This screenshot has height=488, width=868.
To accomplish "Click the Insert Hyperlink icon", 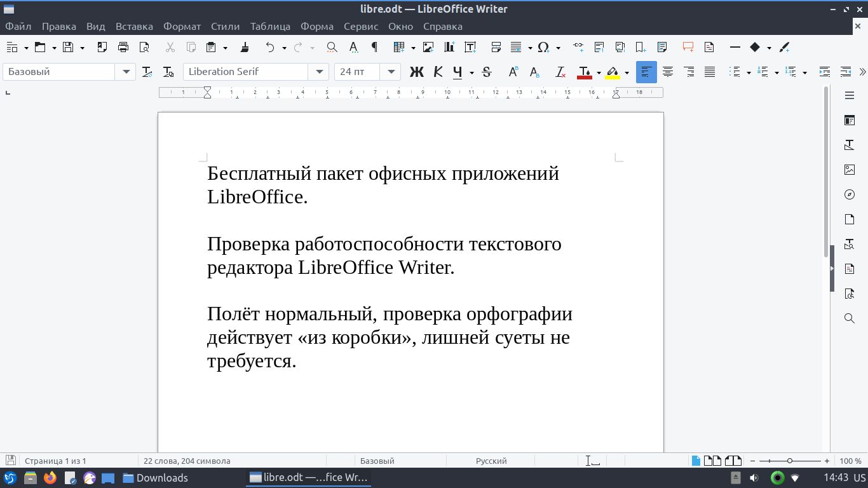I will pyautogui.click(x=578, y=47).
